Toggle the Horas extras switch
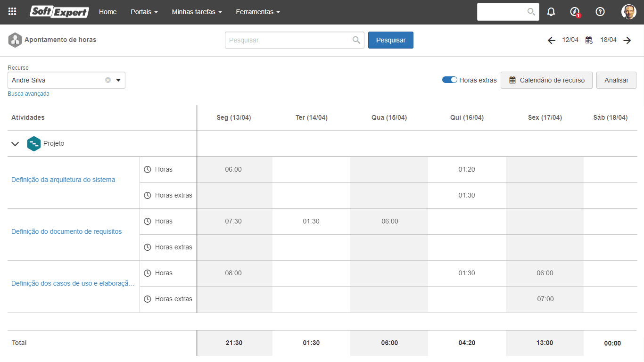 pyautogui.click(x=450, y=80)
